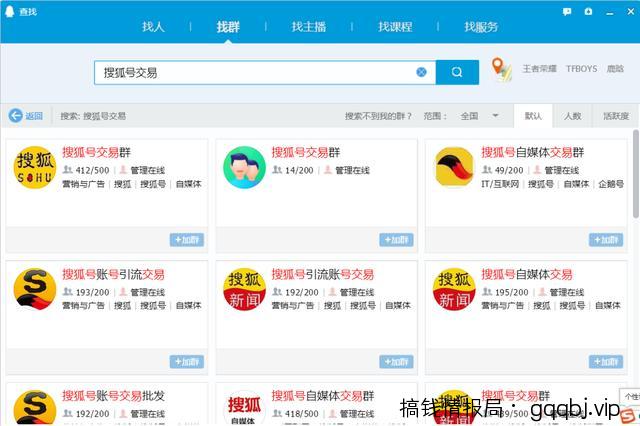Select the 找群 tab
The width and height of the screenshot is (640, 426).
point(228,27)
